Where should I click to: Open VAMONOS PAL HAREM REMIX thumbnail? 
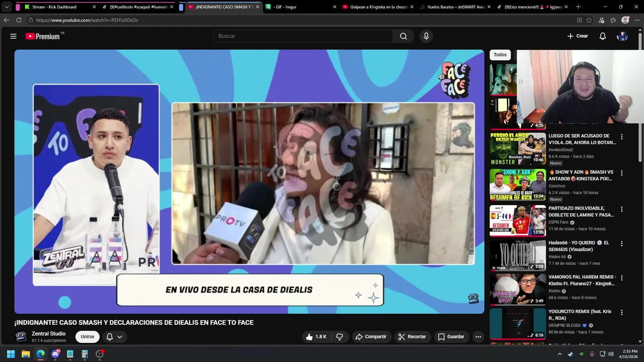518,290
